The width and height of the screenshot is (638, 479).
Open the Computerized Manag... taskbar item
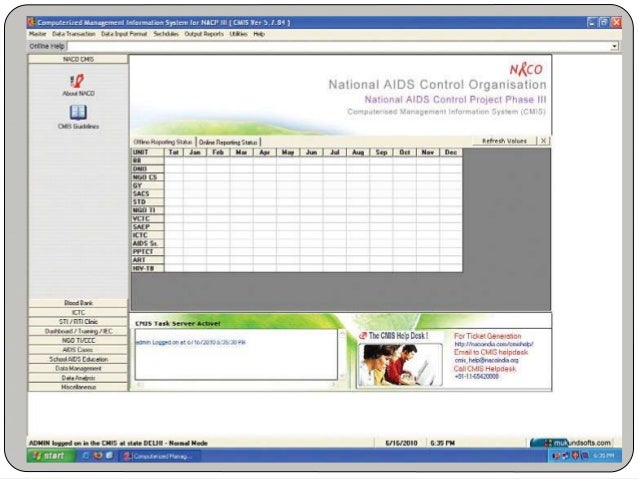point(159,456)
